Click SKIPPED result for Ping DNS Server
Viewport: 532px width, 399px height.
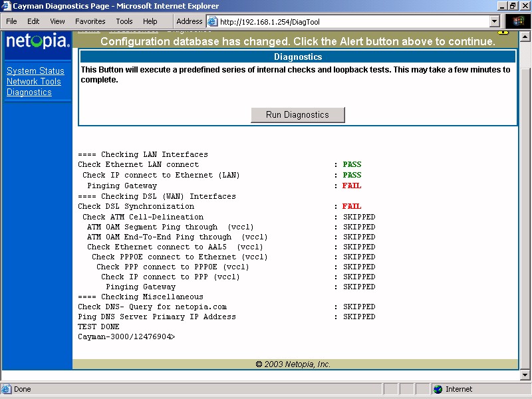pos(359,317)
